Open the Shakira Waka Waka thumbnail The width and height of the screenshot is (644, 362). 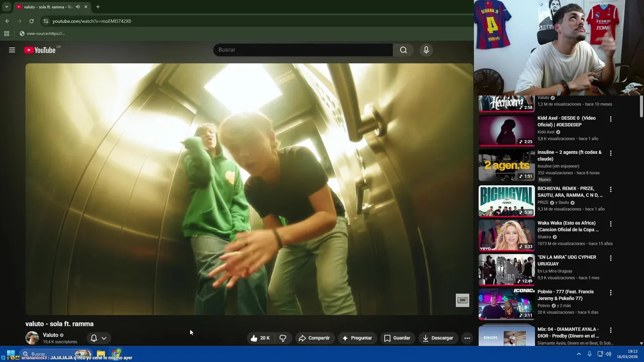click(x=506, y=235)
